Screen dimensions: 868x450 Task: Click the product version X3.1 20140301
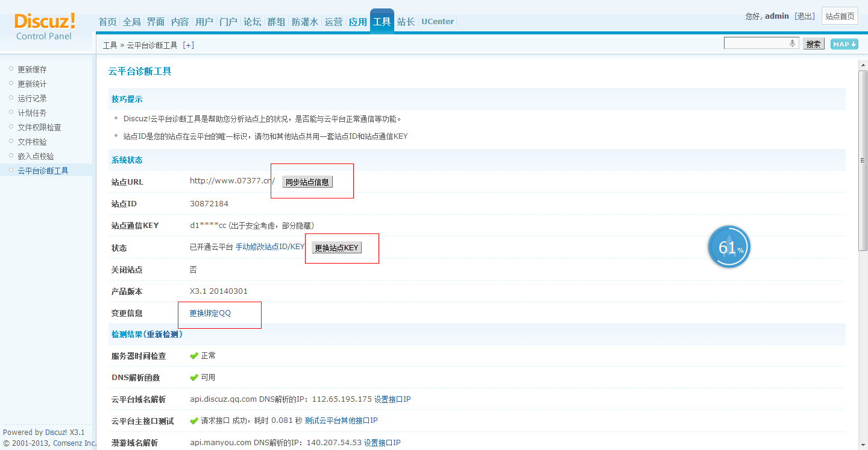click(219, 291)
